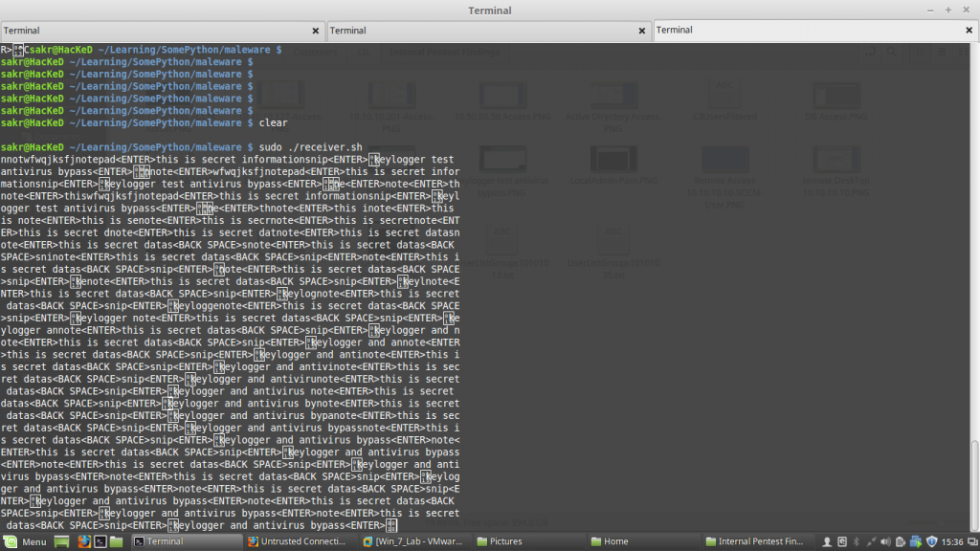Viewport: 980px width, 551px height.
Task: Open the Bluetooth tray icon
Action: (x=857, y=541)
